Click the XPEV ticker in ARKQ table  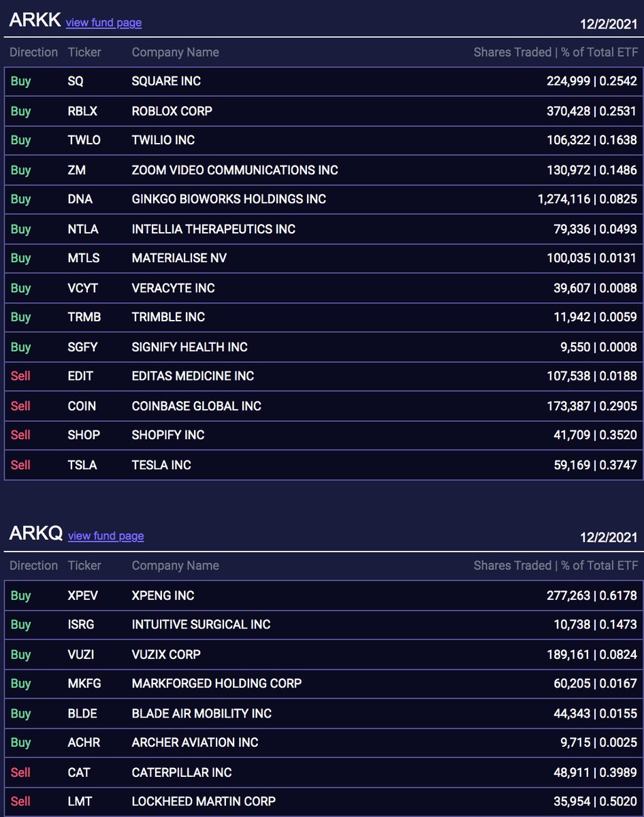[x=83, y=596]
